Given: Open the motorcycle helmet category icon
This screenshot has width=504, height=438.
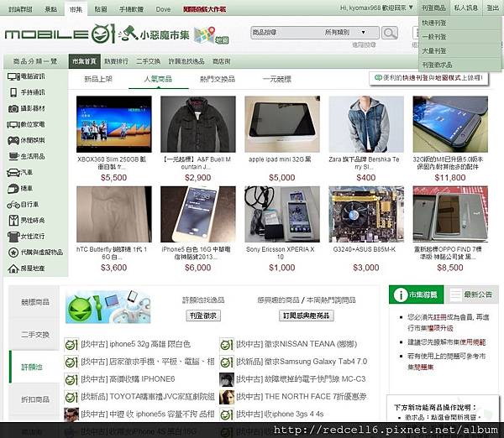Looking at the screenshot, I should (13, 189).
